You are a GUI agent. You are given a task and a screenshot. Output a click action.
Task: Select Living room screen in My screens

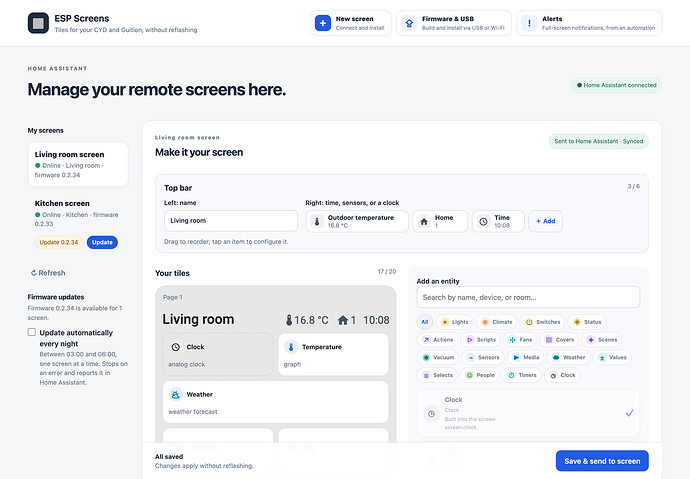[78, 164]
